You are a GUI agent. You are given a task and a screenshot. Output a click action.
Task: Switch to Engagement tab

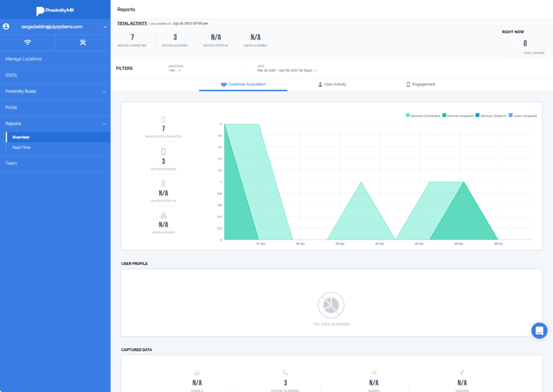click(421, 85)
